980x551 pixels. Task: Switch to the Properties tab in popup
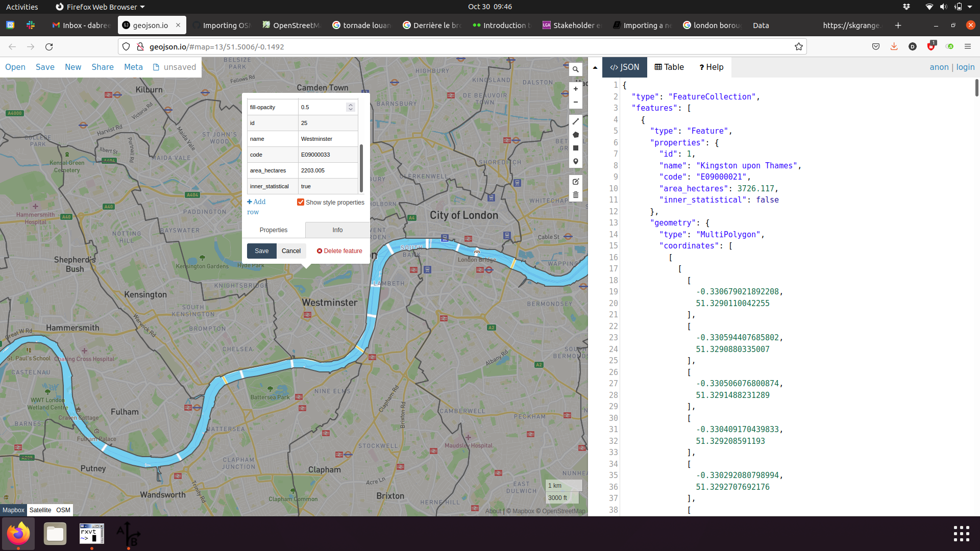274,230
